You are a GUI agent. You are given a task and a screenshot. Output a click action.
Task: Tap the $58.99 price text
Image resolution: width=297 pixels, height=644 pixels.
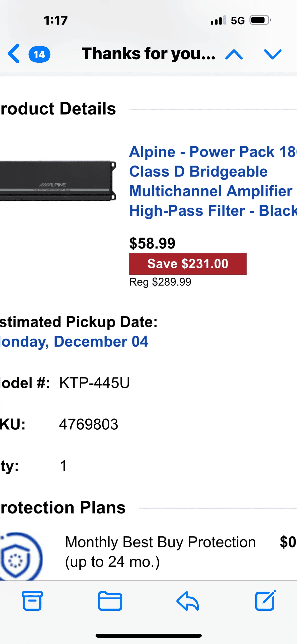pos(152,243)
